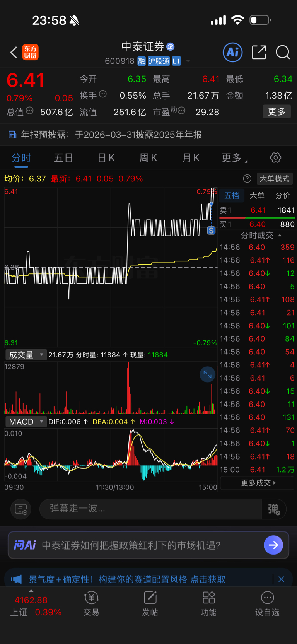
Task: Open the danmaku settings icon
Action: click(x=21, y=509)
